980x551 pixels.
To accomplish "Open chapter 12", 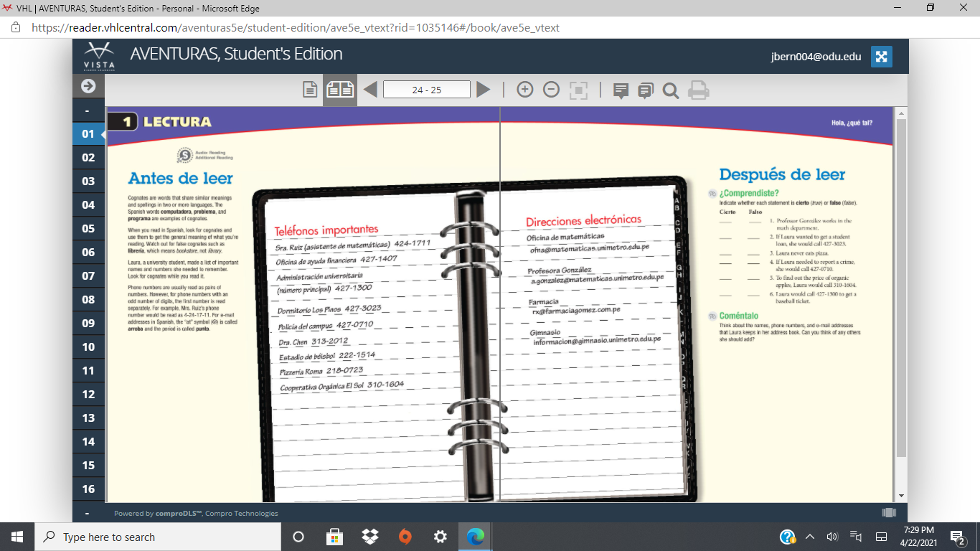I will [x=88, y=395].
